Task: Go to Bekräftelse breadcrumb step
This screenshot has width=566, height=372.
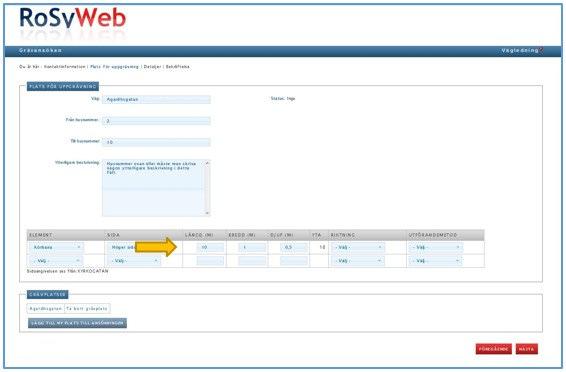Action: click(x=178, y=67)
